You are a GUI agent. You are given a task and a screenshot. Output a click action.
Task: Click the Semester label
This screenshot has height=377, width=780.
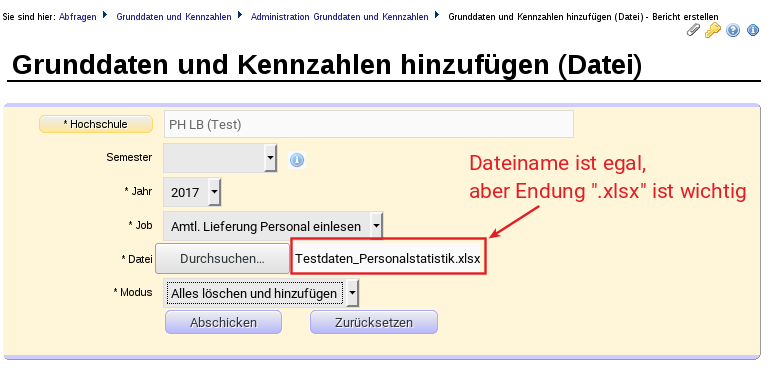[129, 157]
